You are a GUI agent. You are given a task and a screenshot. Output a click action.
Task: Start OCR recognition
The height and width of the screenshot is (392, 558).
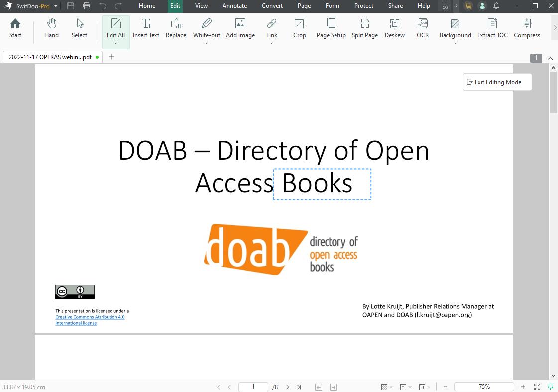click(423, 28)
